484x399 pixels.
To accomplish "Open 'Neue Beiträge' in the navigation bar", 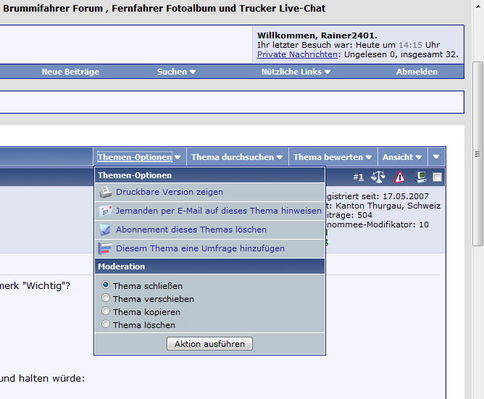I will point(70,72).
